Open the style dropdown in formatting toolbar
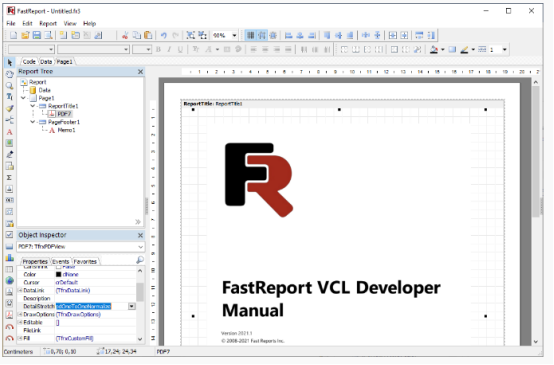554x365 pixels. point(51,49)
